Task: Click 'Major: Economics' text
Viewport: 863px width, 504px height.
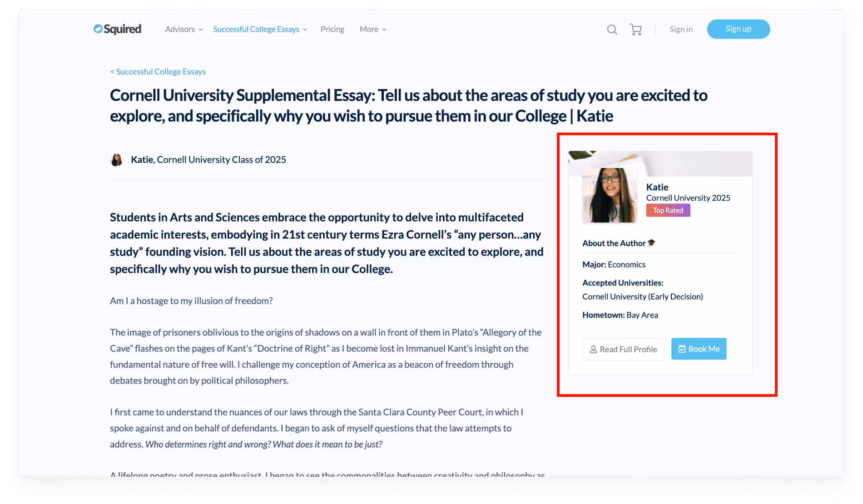Action: pos(614,265)
